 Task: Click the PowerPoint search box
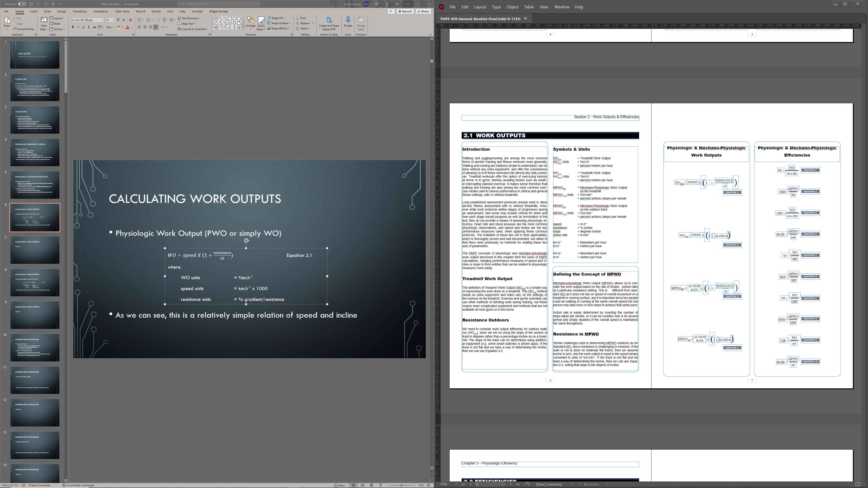click(219, 4)
